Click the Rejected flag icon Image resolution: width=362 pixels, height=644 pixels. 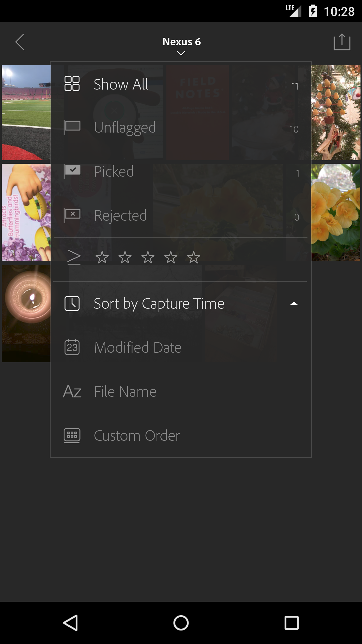pos(72,215)
